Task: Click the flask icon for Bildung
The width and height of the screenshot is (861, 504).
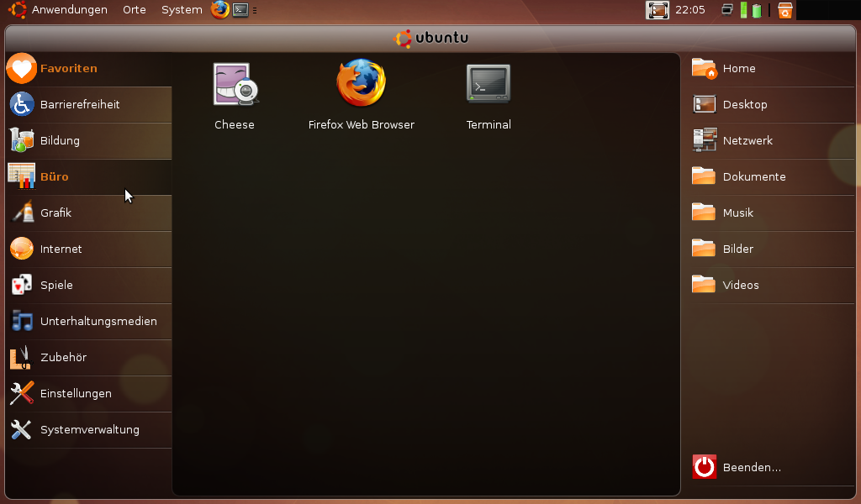Action: pos(22,140)
